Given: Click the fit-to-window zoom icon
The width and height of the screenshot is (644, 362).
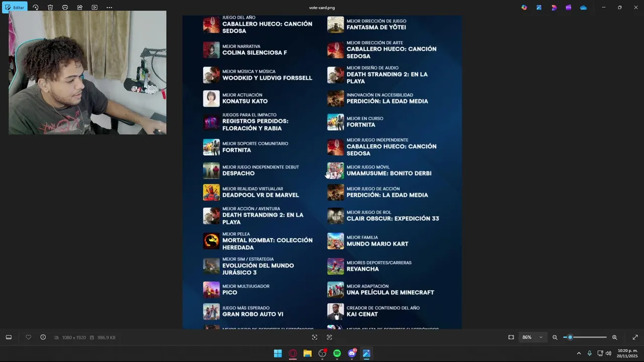Looking at the screenshot, I should 511,337.
